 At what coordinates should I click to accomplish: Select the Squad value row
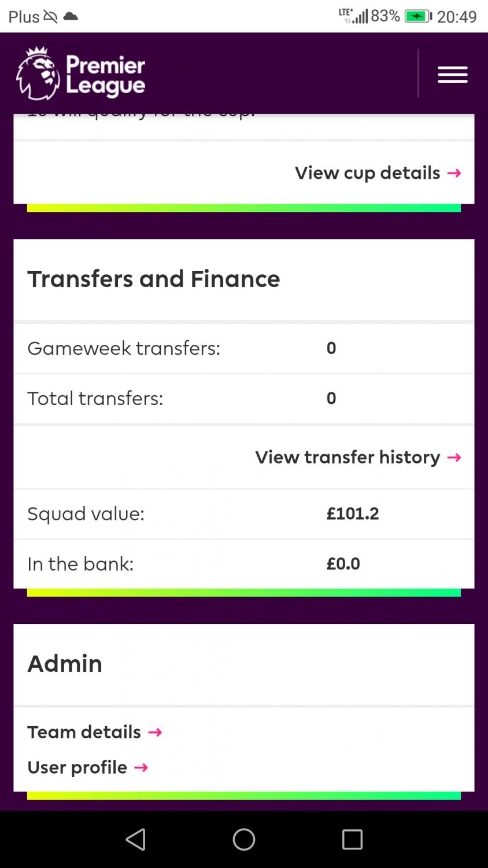tap(244, 514)
